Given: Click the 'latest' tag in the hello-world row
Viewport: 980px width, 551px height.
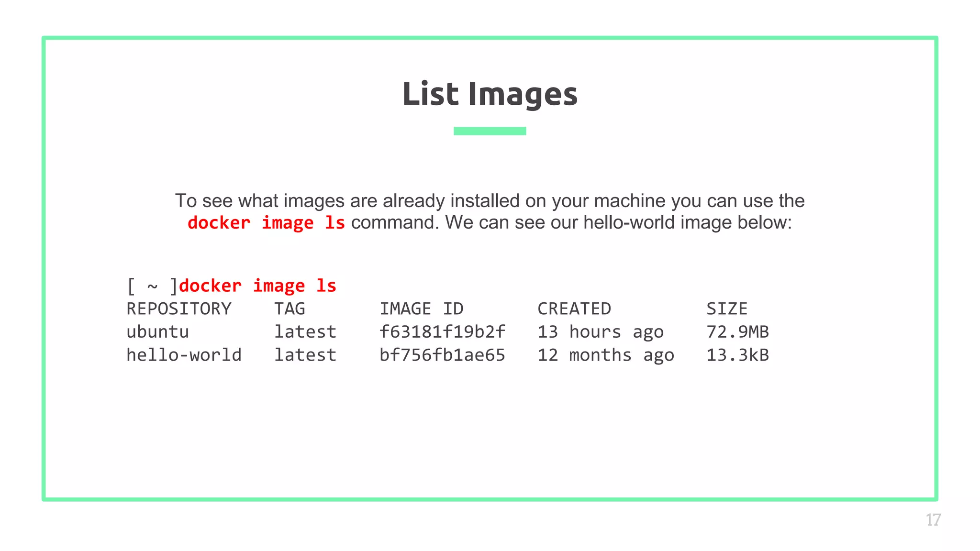Looking at the screenshot, I should (305, 355).
